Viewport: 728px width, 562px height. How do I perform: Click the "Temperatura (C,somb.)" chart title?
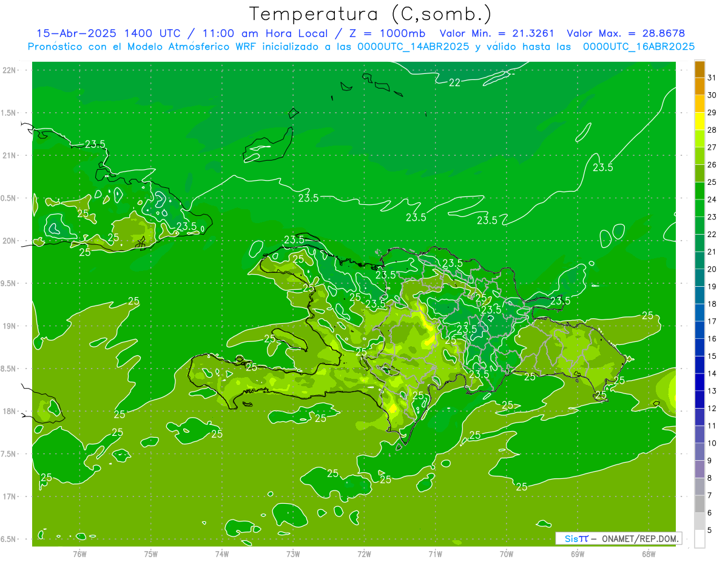371,14
